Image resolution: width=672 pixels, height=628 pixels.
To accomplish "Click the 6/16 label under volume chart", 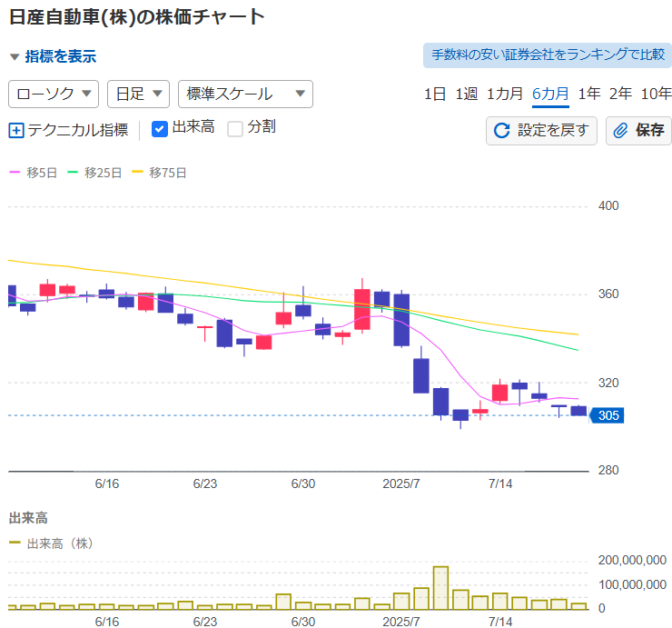I will (107, 622).
